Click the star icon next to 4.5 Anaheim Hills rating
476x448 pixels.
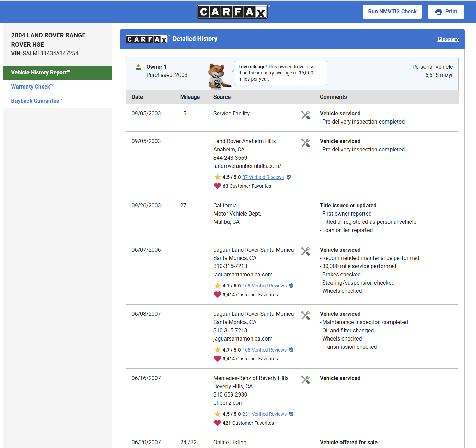[x=217, y=177]
